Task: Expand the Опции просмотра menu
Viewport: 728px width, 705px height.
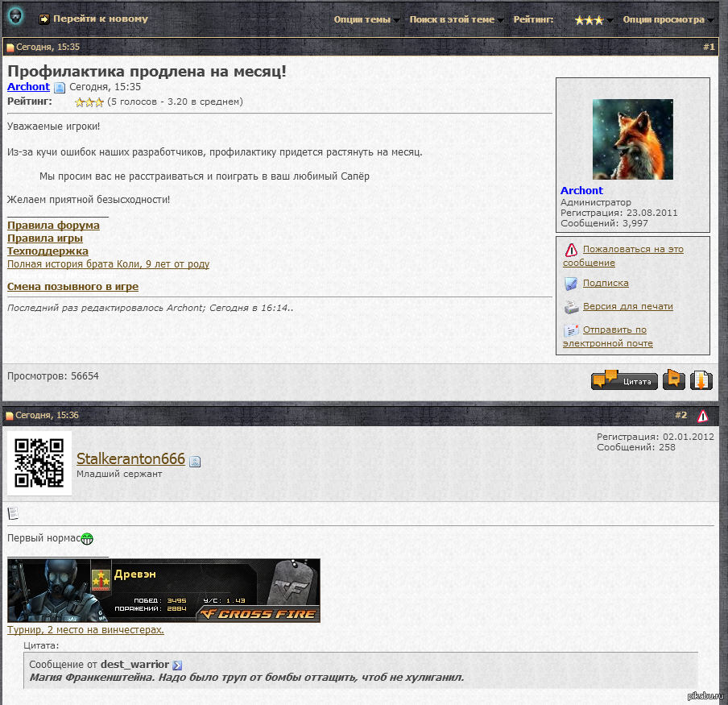Action: pos(668,19)
